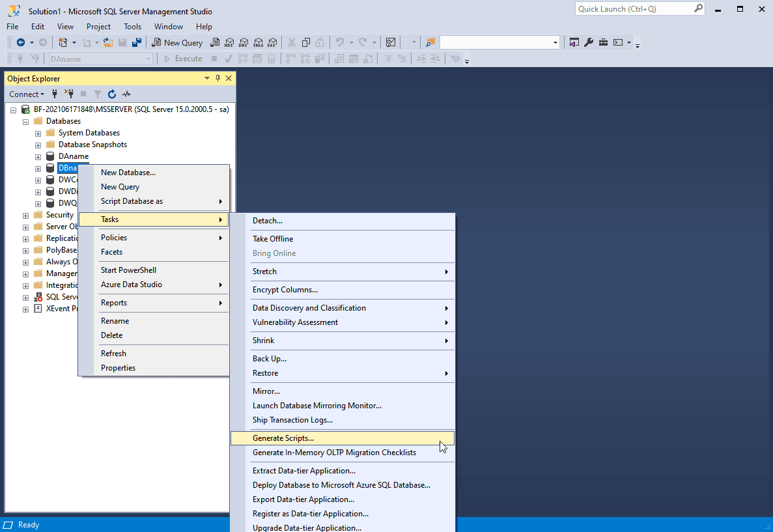
Task: Expand the System Databases folder
Action: pyautogui.click(x=38, y=133)
